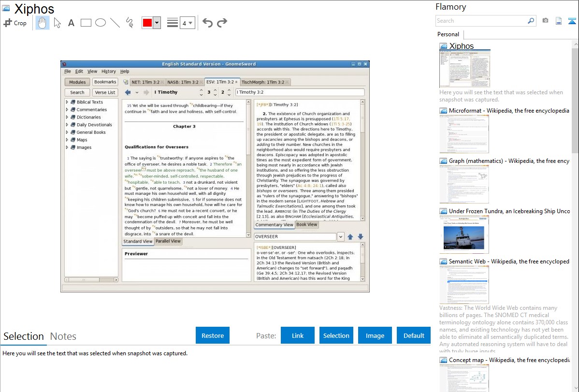
Task: Click the blue down arrow beside OVERSEER
Action: click(361, 237)
